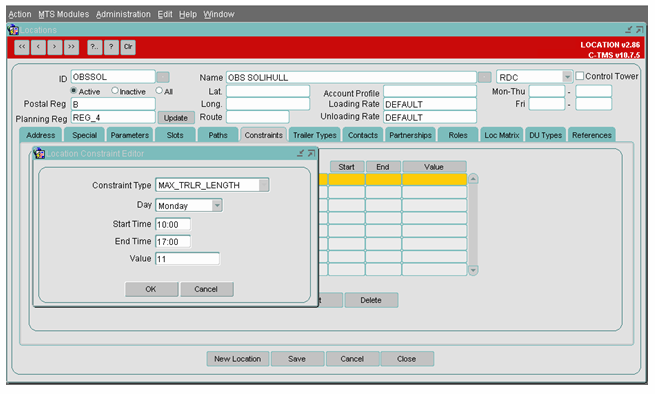The width and height of the screenshot is (655, 394).
Task: Switch to the Special tab
Action: pos(84,135)
